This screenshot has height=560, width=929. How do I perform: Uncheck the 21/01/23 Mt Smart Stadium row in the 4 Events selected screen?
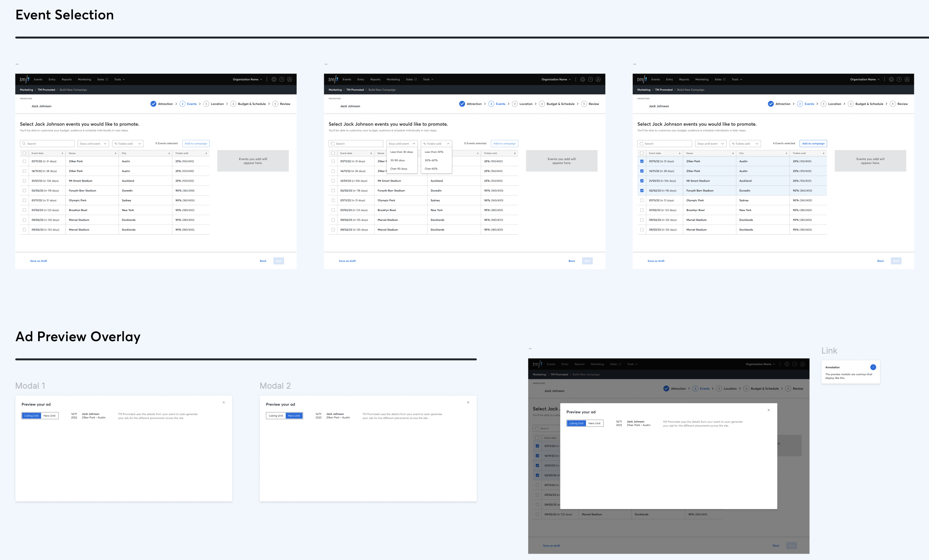click(642, 181)
